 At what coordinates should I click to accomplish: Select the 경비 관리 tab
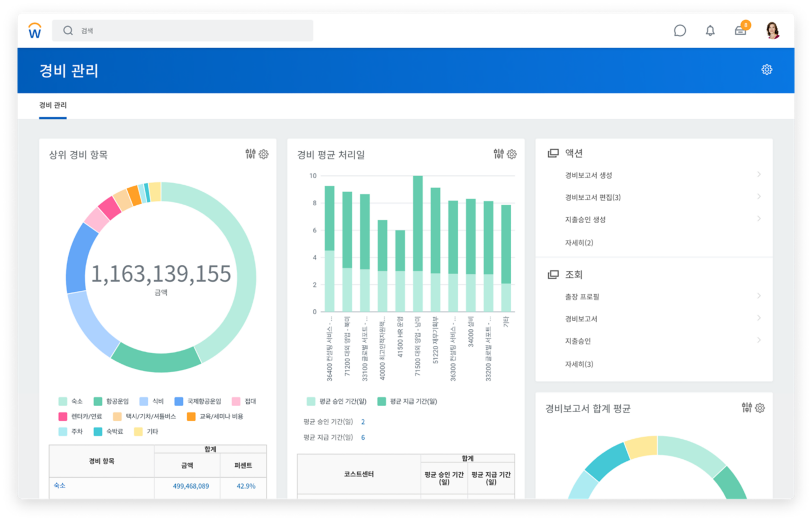click(x=53, y=105)
